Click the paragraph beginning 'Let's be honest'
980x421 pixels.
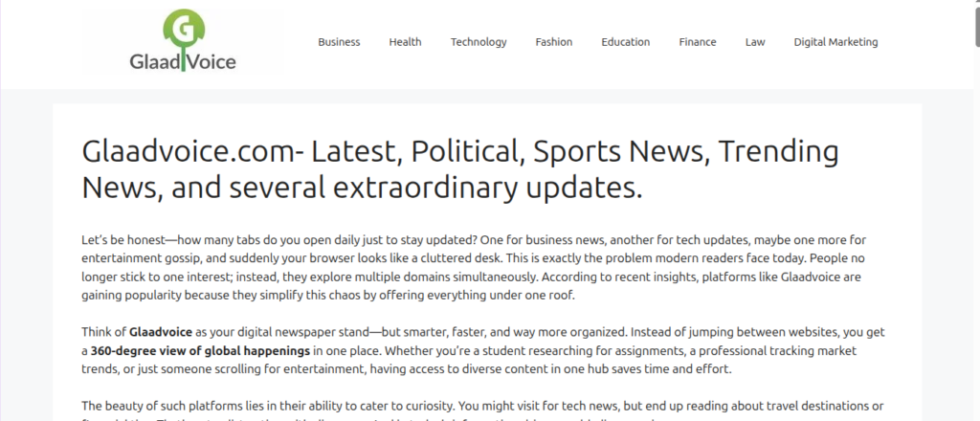[x=474, y=267]
